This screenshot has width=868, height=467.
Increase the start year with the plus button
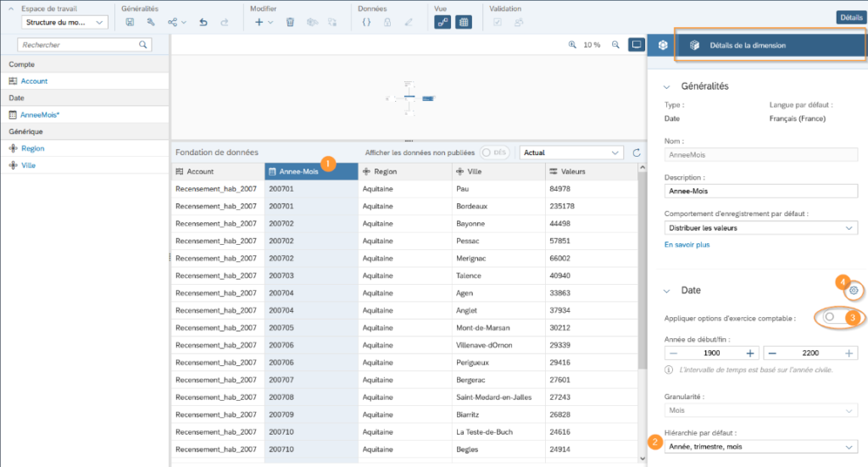[750, 353]
